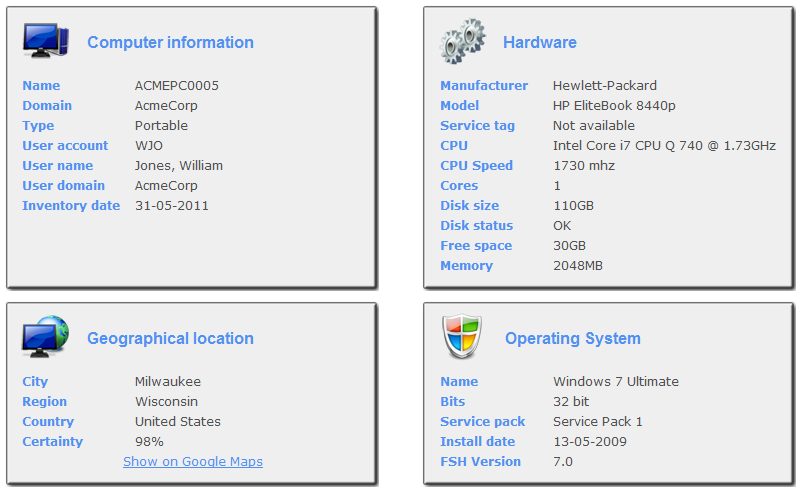Click the FSH Version label
The image size is (802, 491).
tap(480, 461)
